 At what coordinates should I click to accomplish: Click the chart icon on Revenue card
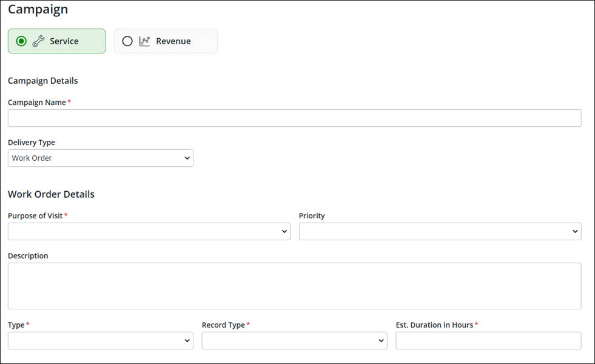pyautogui.click(x=144, y=41)
